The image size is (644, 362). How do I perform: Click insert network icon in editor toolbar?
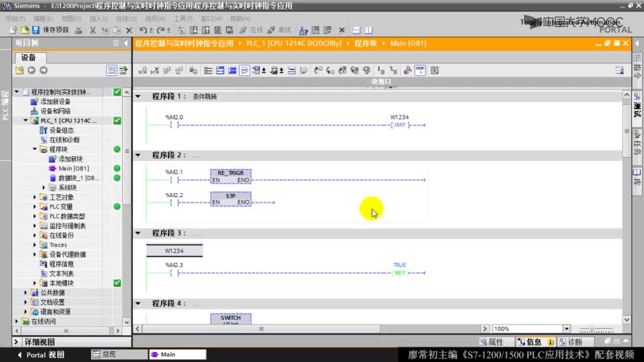(x=142, y=70)
